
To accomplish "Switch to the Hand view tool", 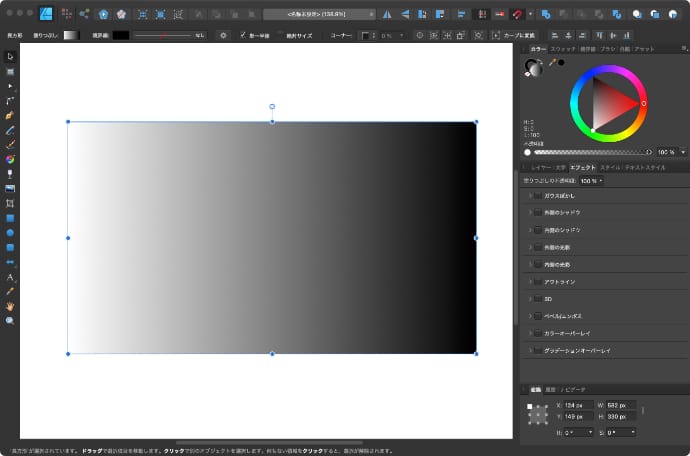I will (10, 305).
